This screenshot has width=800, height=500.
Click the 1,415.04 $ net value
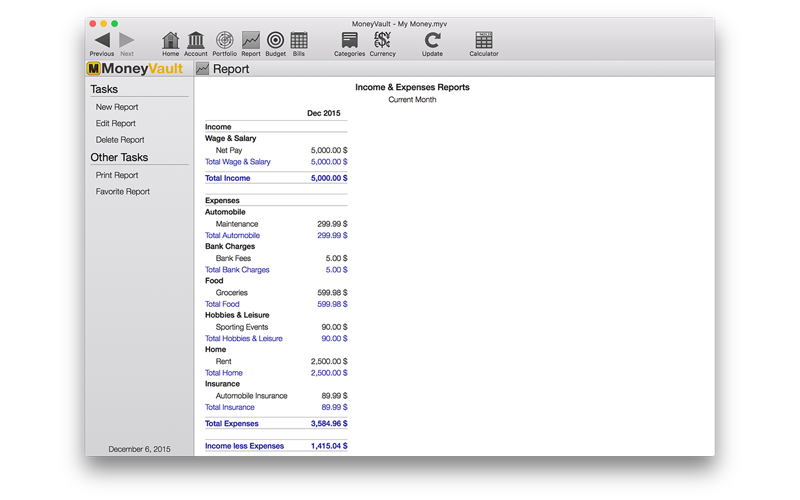point(329,446)
